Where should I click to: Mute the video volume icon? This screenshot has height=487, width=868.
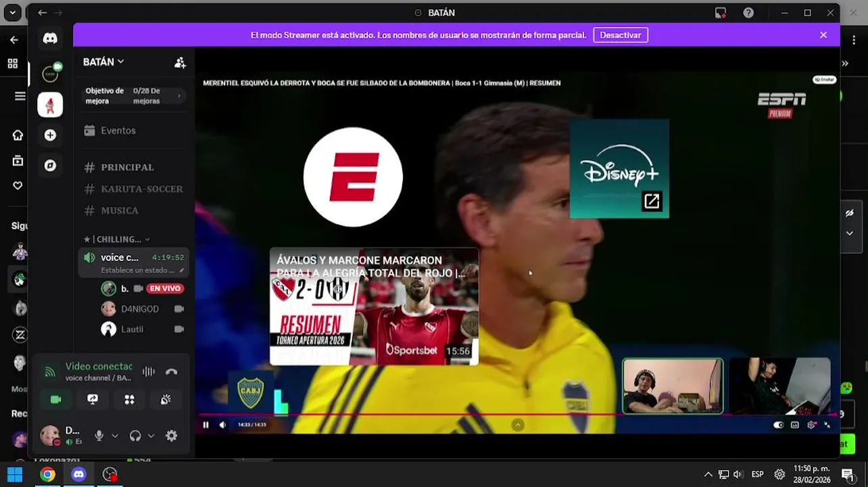click(x=222, y=425)
